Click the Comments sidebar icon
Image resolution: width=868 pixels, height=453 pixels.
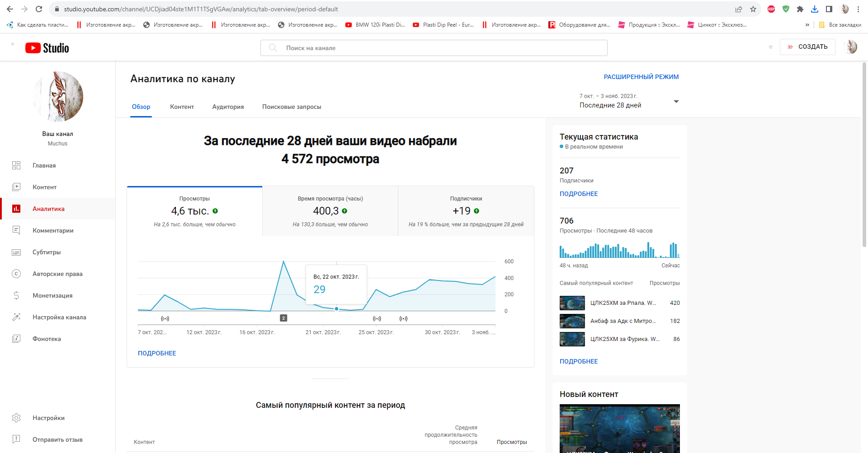point(16,230)
